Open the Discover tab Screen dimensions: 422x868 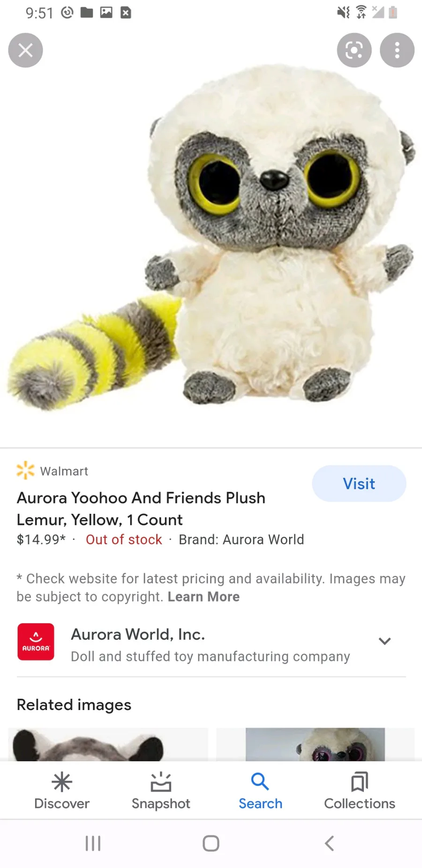(62, 791)
